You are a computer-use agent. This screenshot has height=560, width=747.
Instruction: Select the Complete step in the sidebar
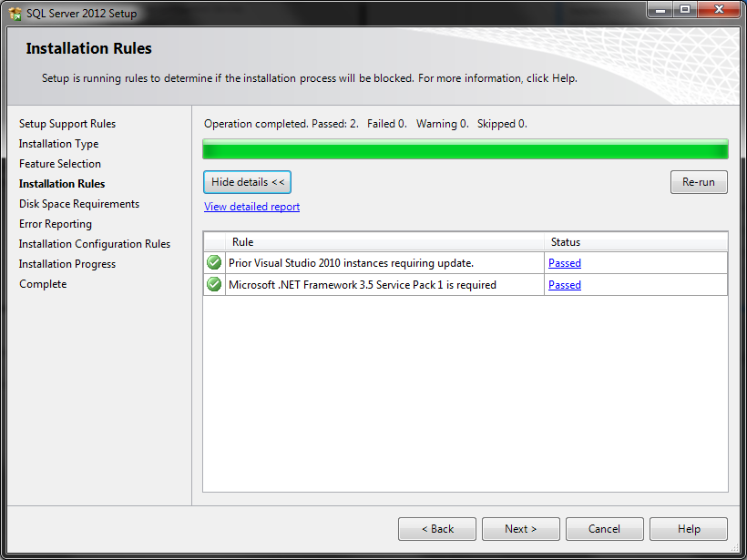click(x=42, y=283)
